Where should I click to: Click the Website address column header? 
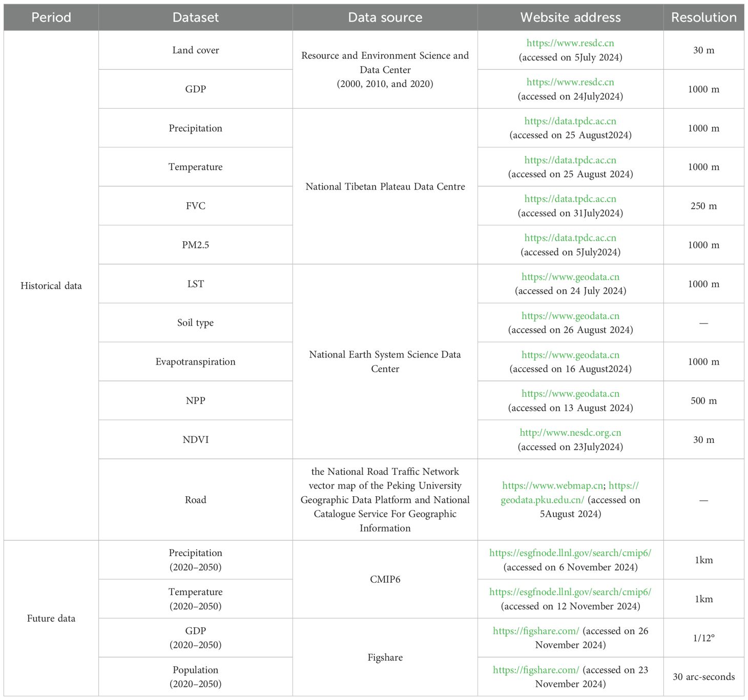(570, 17)
